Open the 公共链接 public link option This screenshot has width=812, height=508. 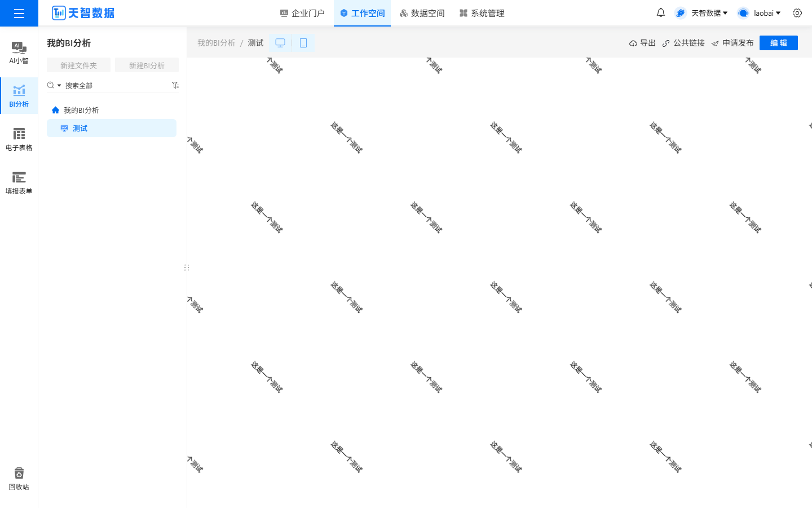[683, 43]
